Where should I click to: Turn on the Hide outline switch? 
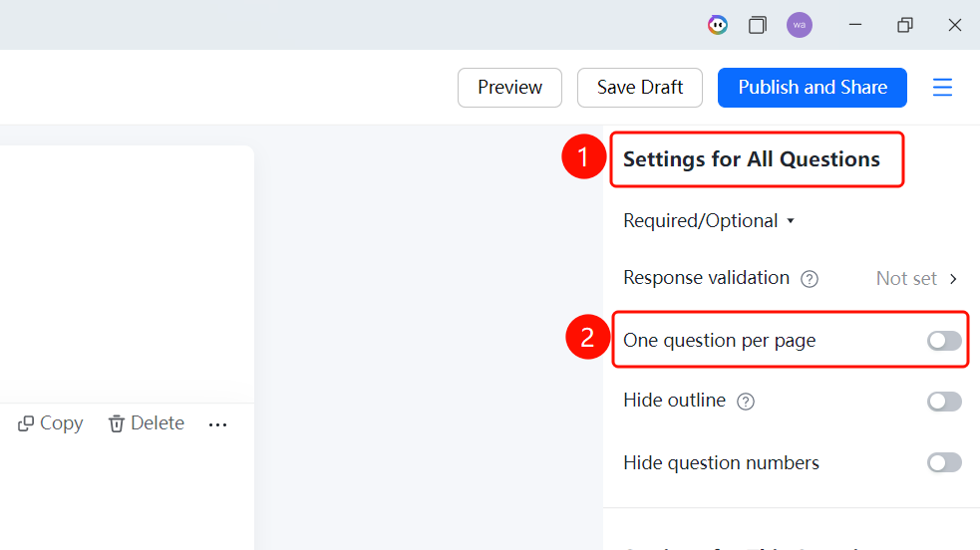(944, 402)
